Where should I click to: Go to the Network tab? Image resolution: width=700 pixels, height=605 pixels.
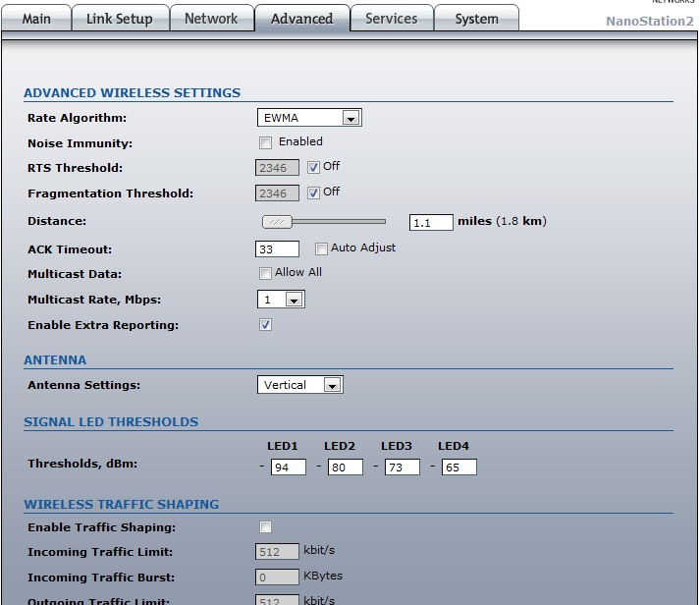(x=211, y=19)
